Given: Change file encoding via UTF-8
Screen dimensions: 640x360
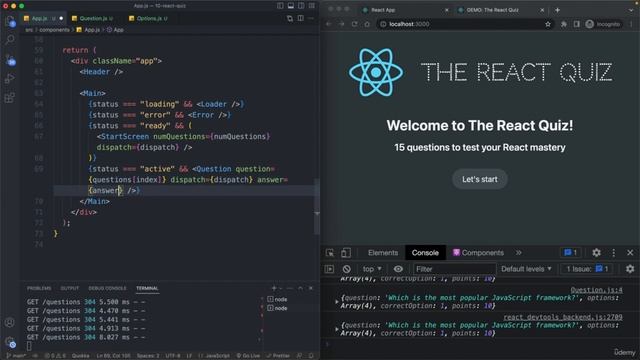Looking at the screenshot, I should point(173,356).
